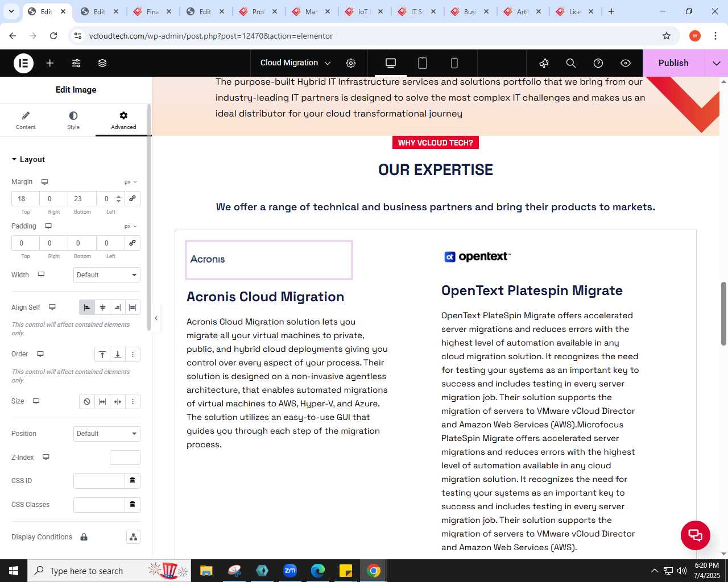
Task: Choose custom Size dots icon
Action: 133,402
